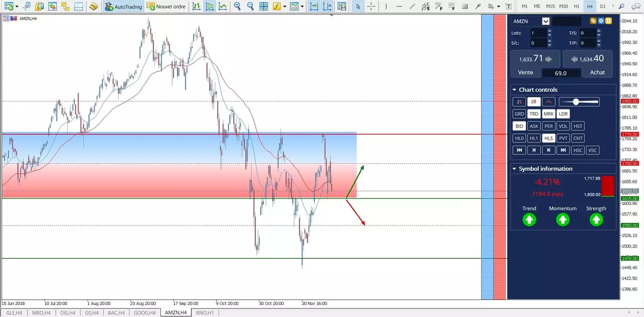Viewport: 644px width, 317px height.
Task: Switch to candlestick chart display
Action: click(x=209, y=7)
